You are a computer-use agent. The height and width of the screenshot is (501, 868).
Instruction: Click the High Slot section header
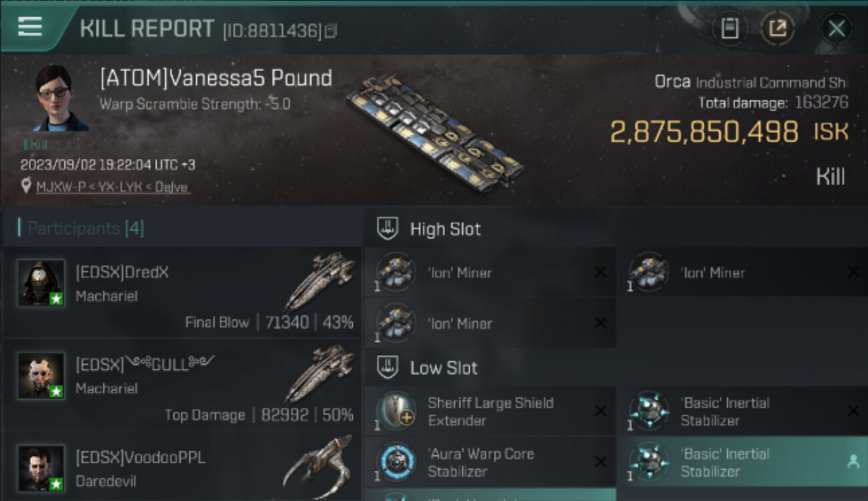pyautogui.click(x=445, y=229)
